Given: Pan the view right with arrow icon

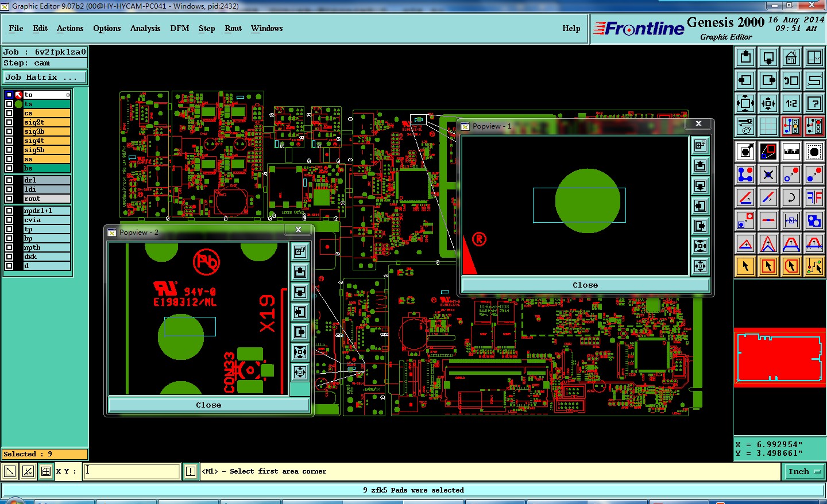Looking at the screenshot, I should [x=768, y=80].
